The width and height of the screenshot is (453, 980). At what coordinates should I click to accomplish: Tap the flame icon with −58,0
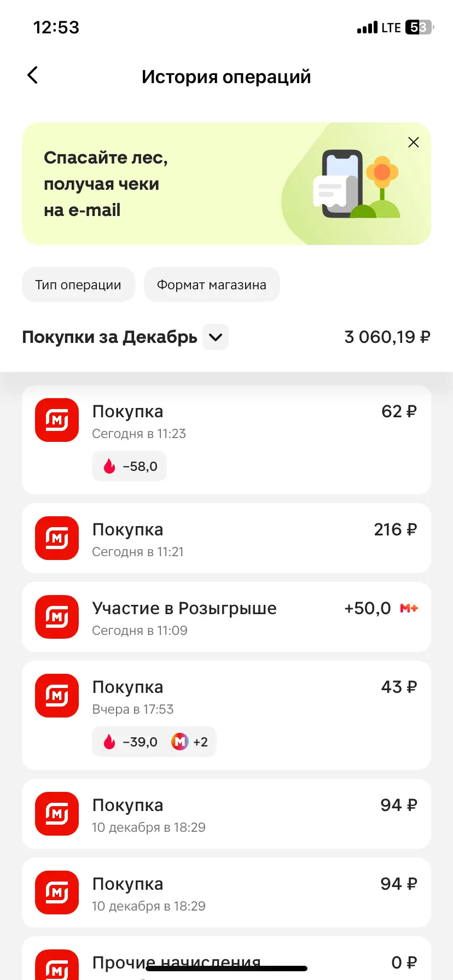[x=109, y=466]
